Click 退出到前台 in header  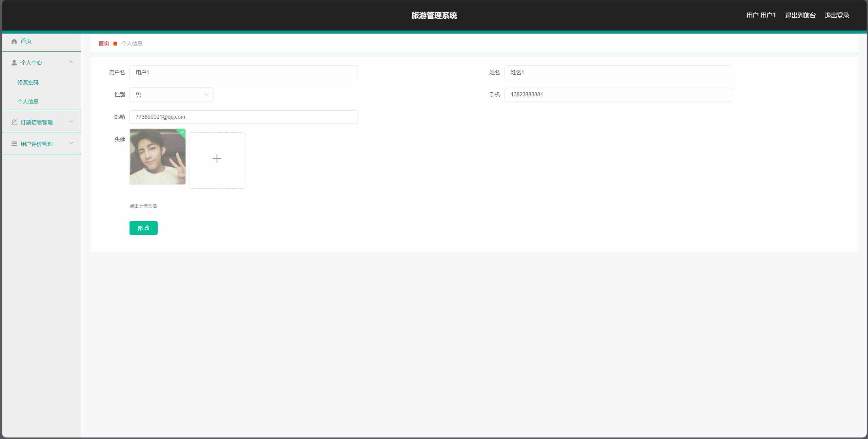tap(800, 15)
